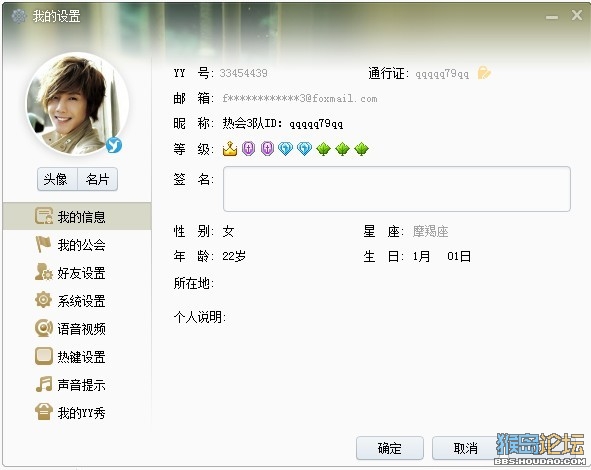
Task: Click the 取消 button
Action: point(466,448)
